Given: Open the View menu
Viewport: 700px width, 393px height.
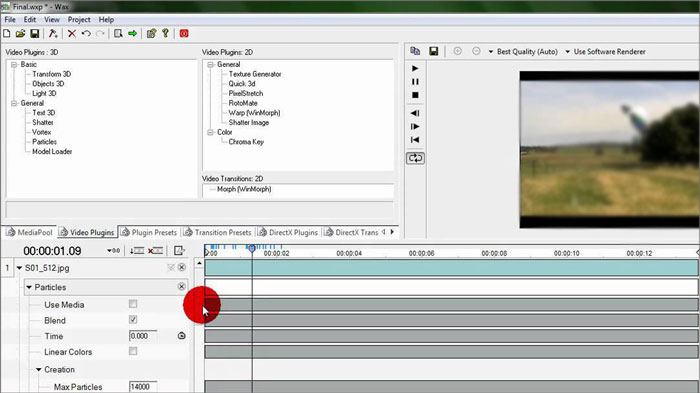Looking at the screenshot, I should (52, 20).
